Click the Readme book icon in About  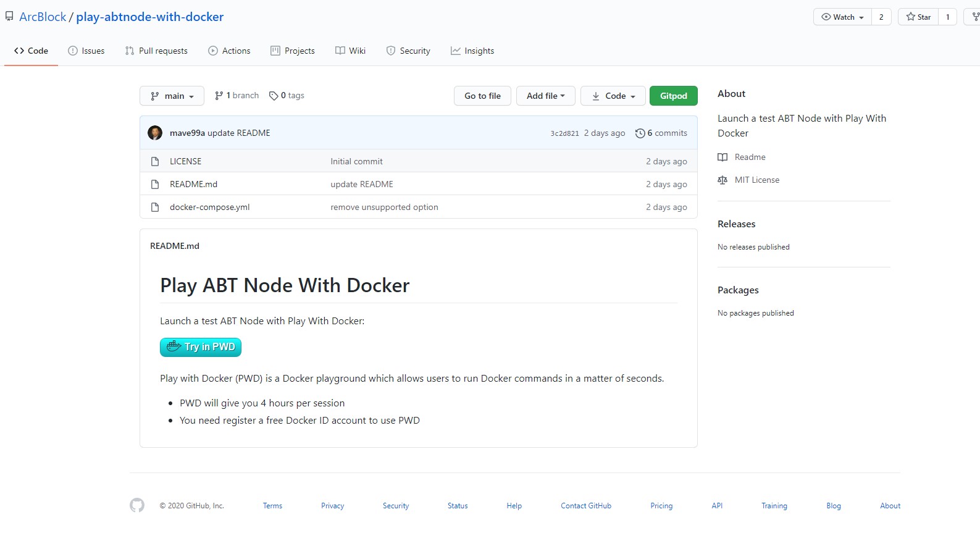tap(722, 157)
